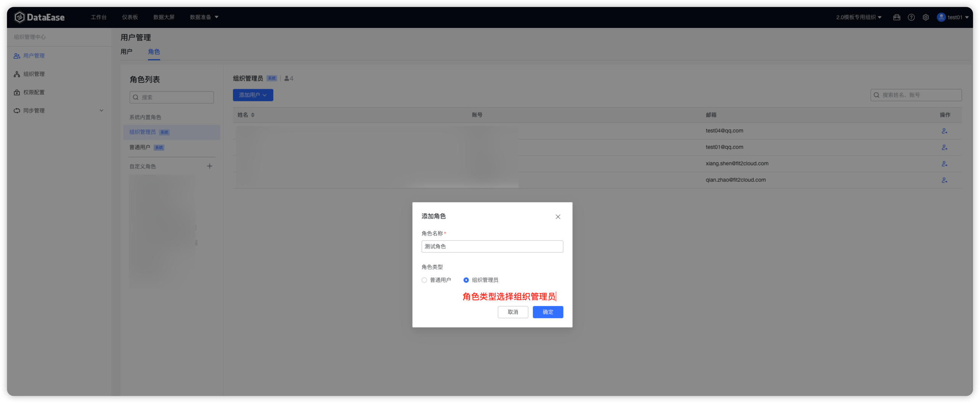Expand the 同步管理 sidebar item
Viewport: 980px width, 403px height.
[101, 111]
